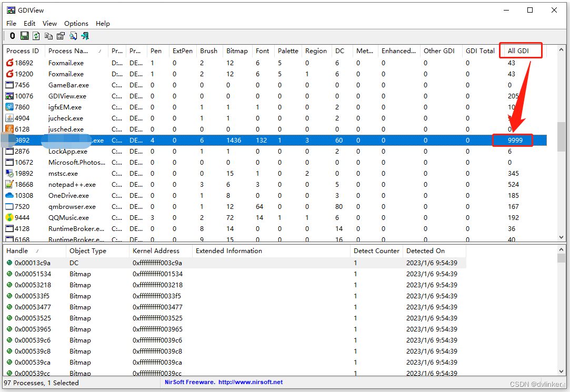Open the Edit menu
570x392 pixels.
(x=29, y=23)
